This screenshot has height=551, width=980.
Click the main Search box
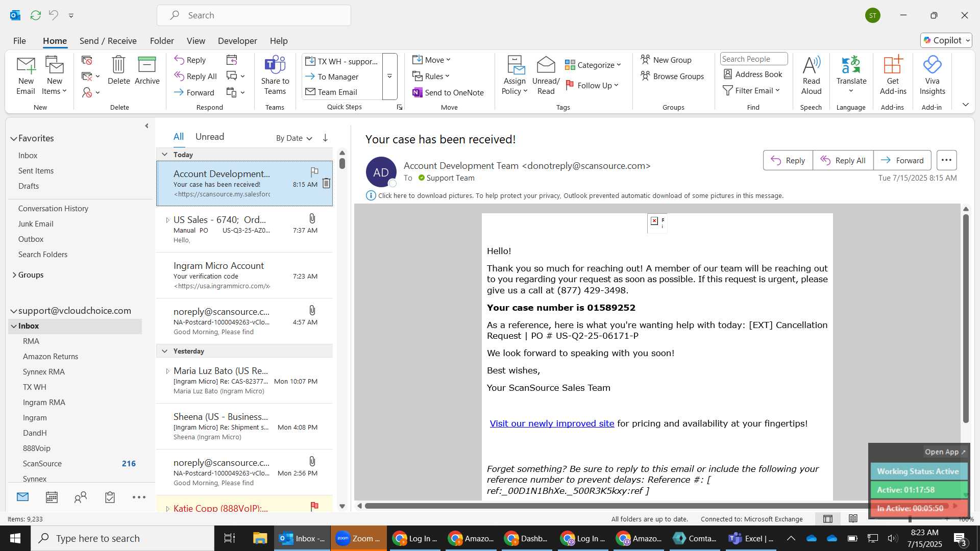(254, 15)
